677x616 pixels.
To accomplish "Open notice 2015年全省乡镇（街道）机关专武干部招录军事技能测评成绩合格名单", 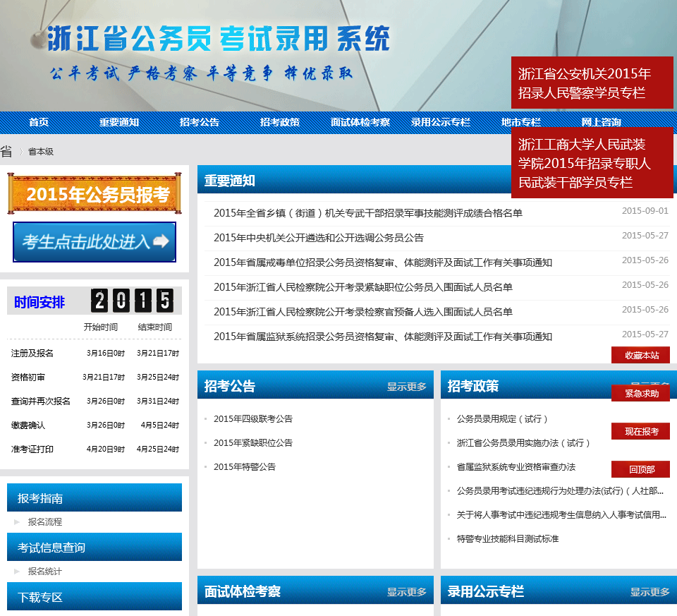I will [x=368, y=213].
